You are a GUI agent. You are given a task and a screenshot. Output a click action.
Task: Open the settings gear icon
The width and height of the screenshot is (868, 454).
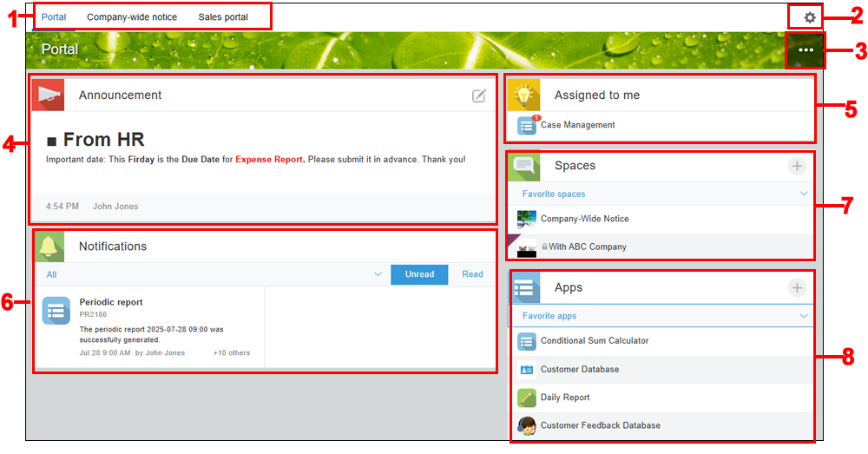point(809,17)
